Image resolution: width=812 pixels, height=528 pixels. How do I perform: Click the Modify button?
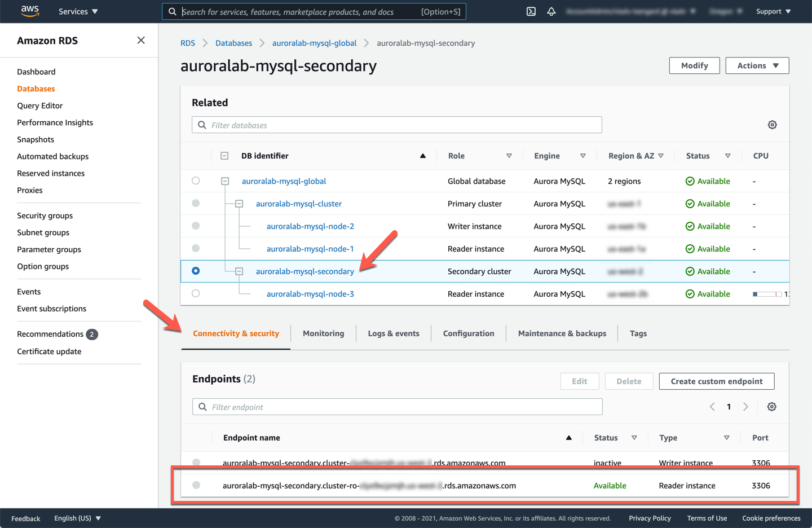(x=694, y=65)
